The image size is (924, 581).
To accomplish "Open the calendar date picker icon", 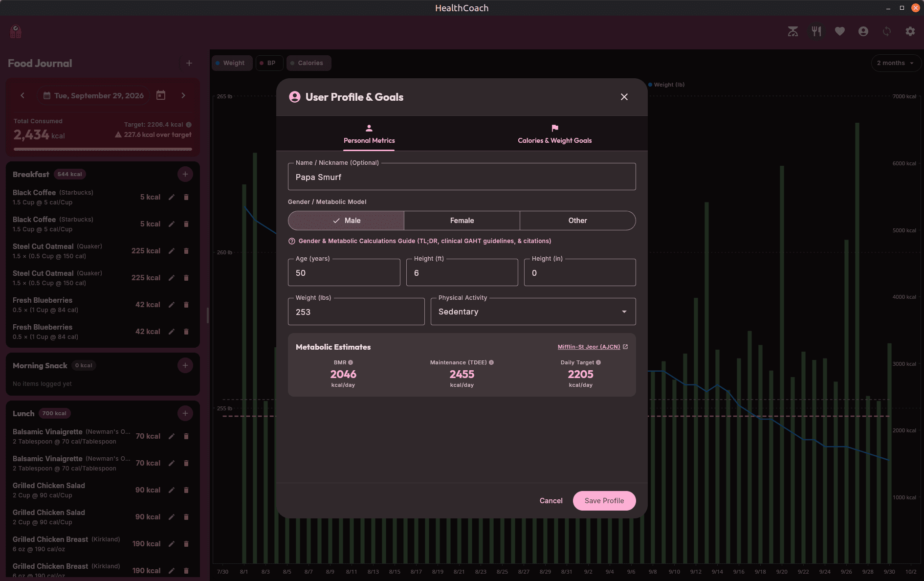I will coord(161,95).
